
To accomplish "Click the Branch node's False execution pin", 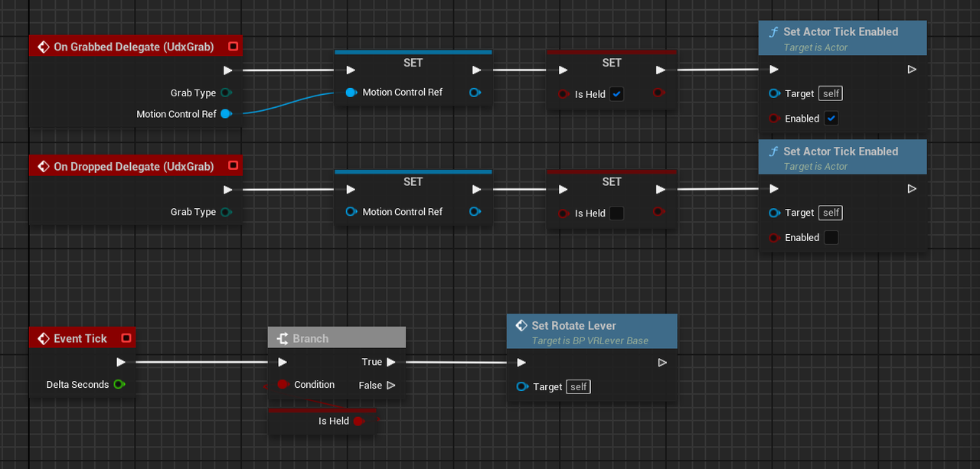I will click(391, 385).
